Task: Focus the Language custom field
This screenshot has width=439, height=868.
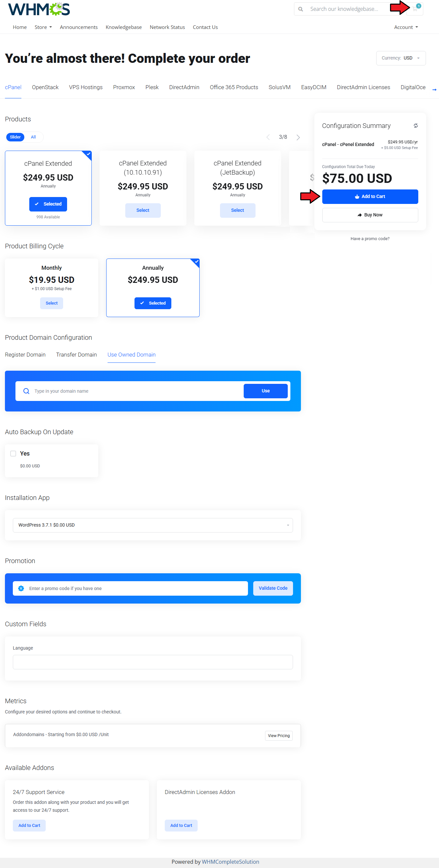Action: [x=153, y=662]
